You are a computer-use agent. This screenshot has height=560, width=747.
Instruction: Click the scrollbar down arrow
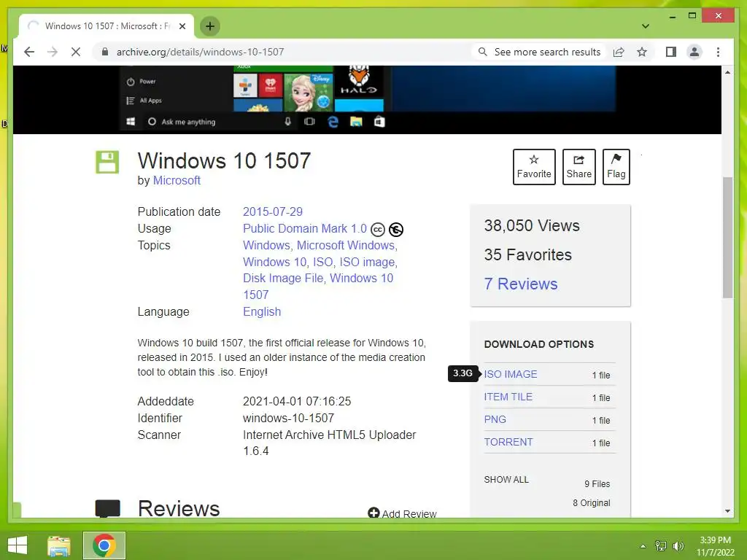727,511
